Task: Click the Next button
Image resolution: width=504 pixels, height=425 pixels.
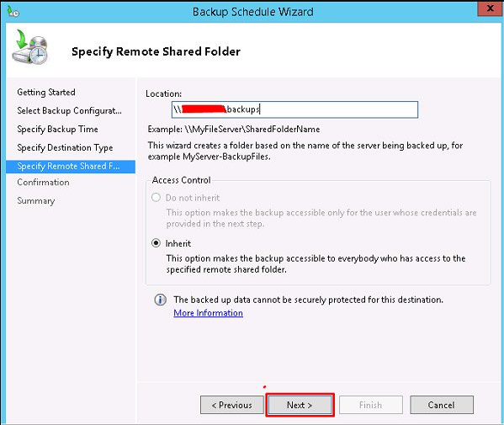Action: click(x=300, y=405)
